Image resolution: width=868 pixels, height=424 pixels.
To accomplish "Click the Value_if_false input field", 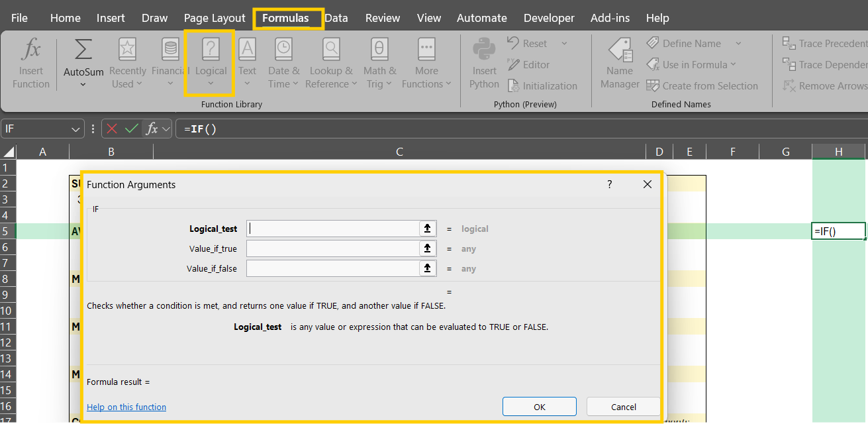I will pos(334,268).
